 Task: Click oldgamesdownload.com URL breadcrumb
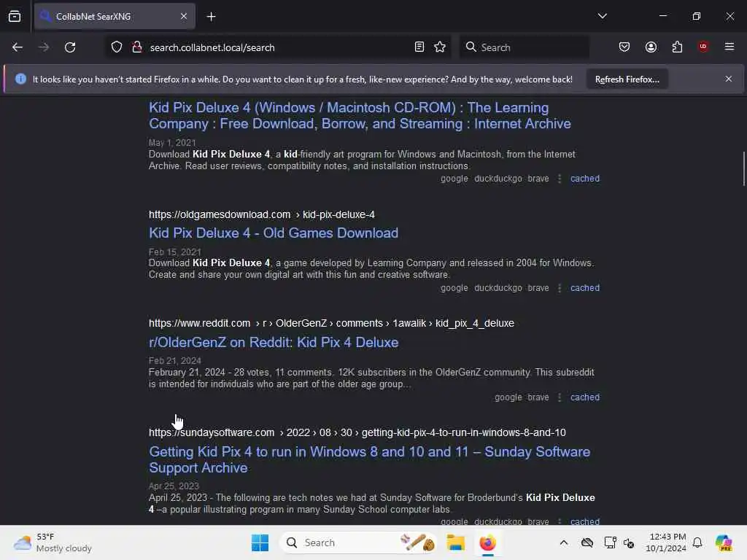262,215
